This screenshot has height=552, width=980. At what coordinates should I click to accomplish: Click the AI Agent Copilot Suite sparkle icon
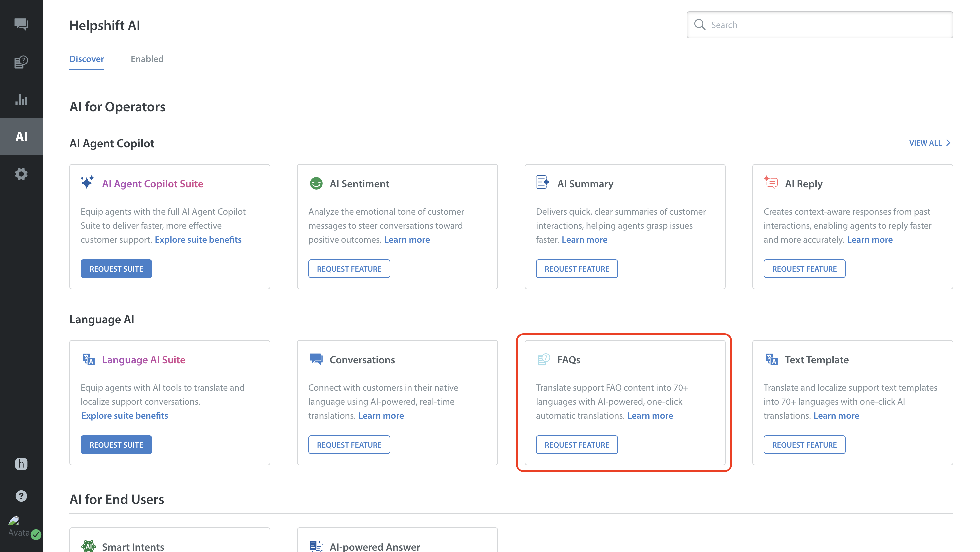pos(87,183)
